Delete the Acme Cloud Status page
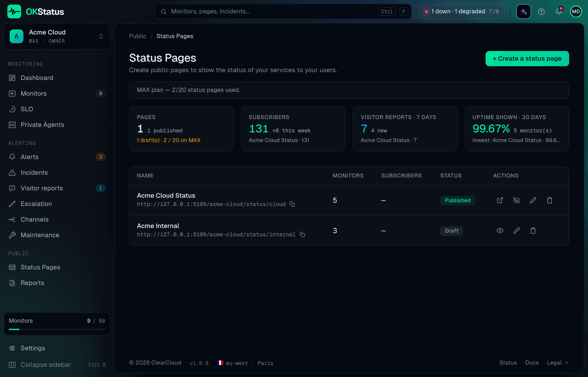Screen dimensions: 588x377 550,200
